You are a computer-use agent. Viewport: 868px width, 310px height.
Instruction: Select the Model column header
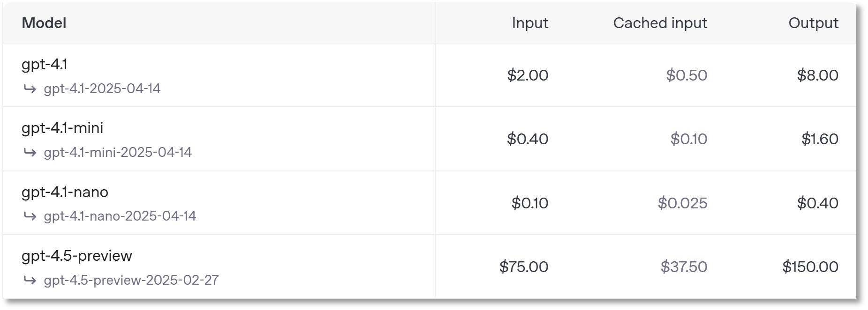[x=44, y=23]
